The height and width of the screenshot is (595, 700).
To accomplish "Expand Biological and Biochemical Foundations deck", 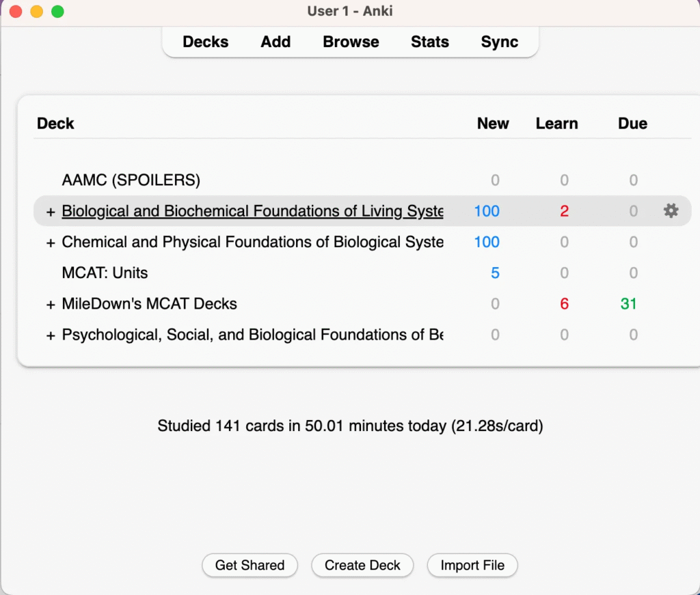I will coord(51,212).
